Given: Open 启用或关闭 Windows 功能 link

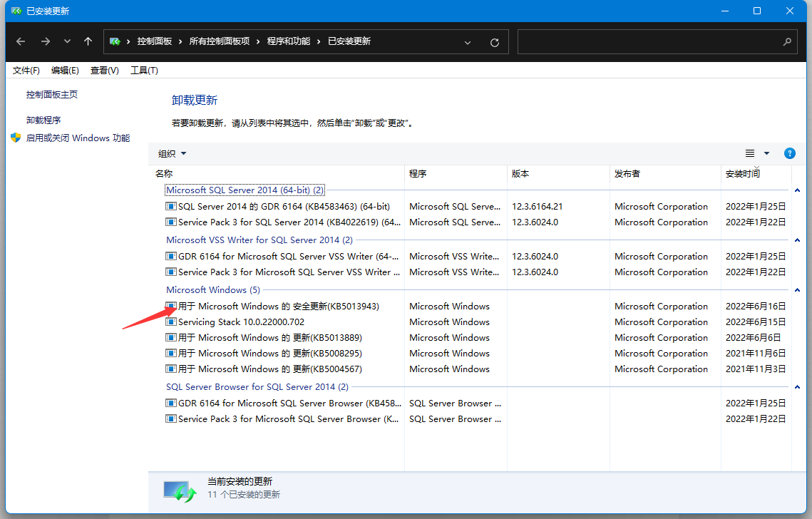Looking at the screenshot, I should tap(78, 138).
